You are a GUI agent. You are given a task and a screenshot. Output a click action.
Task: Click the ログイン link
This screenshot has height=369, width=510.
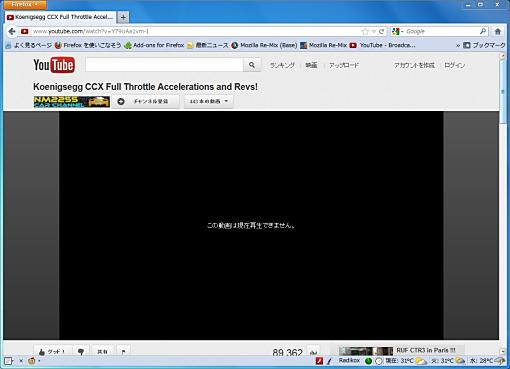(x=455, y=65)
